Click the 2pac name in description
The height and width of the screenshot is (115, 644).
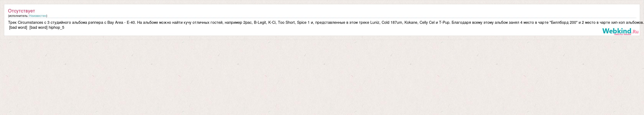pos(248,22)
